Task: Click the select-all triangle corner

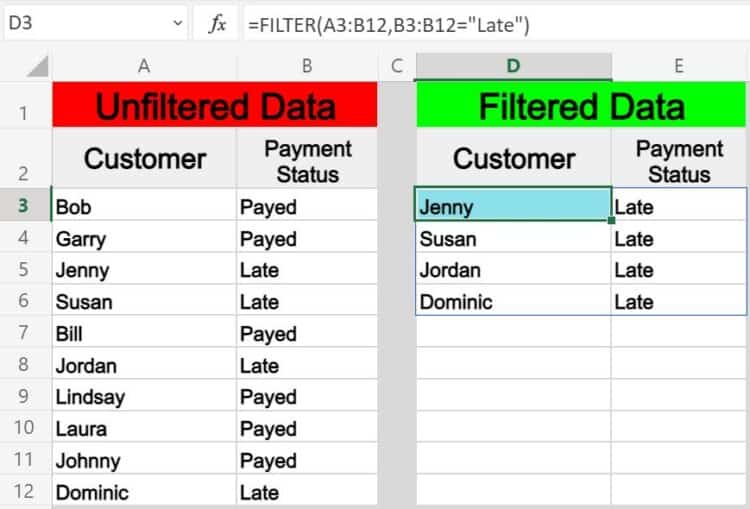Action: [x=37, y=66]
